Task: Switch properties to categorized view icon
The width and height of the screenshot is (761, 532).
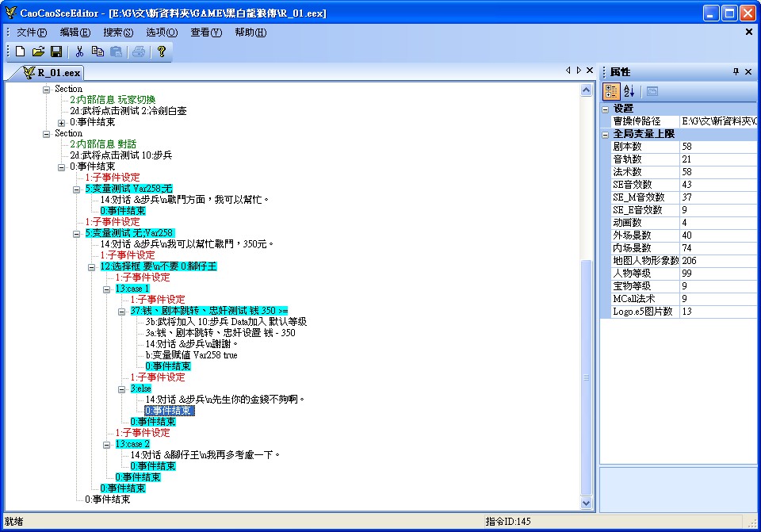Action: (611, 91)
